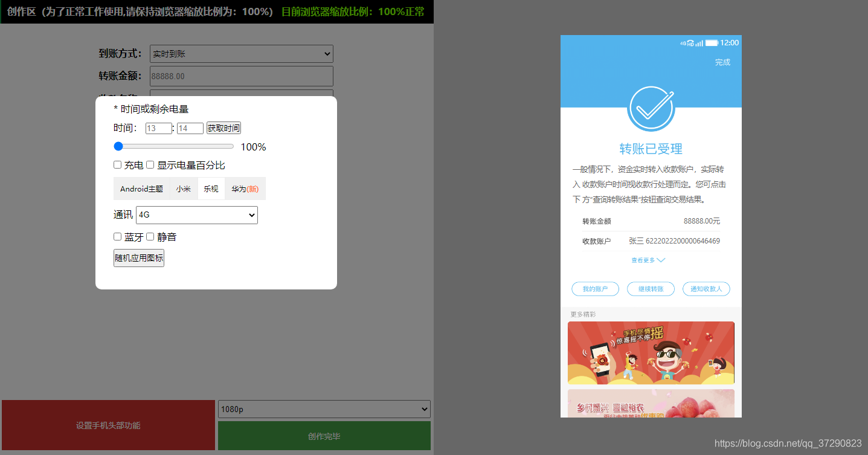
Task: Enable the 充电 charging checkbox
Action: click(118, 165)
